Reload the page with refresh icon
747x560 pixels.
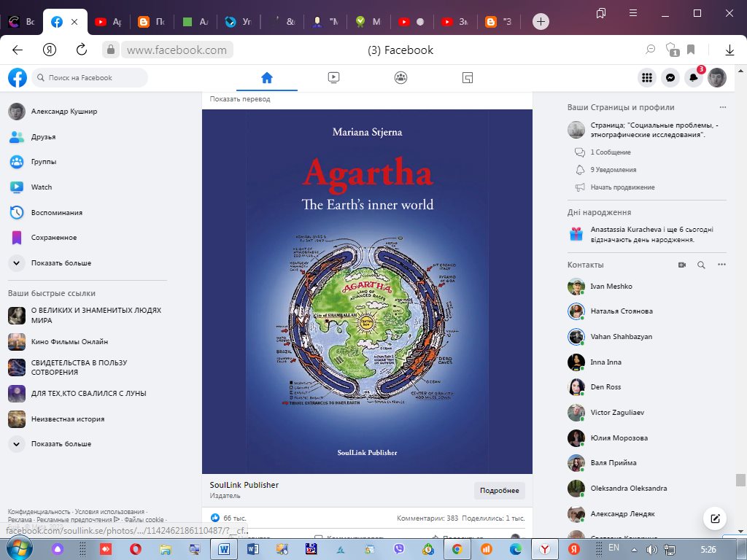pos(82,50)
